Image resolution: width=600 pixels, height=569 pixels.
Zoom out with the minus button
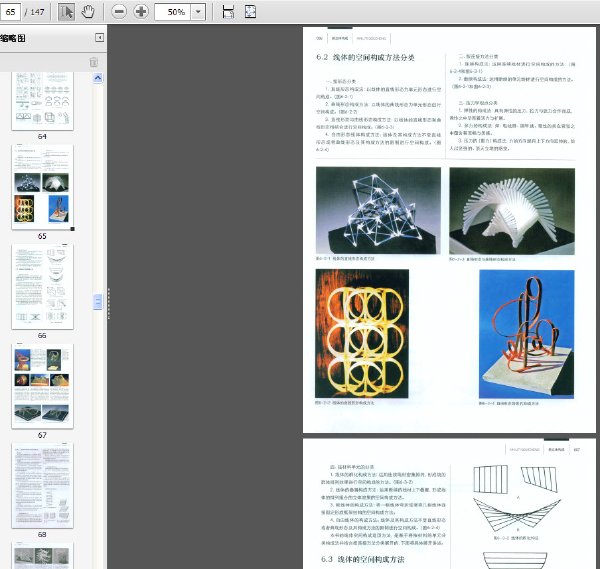pyautogui.click(x=119, y=12)
